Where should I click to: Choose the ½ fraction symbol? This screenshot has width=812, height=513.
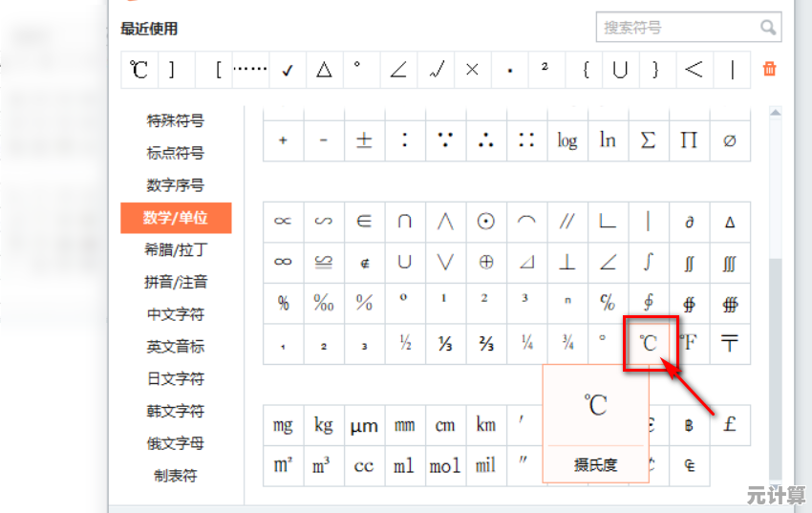[x=405, y=344]
